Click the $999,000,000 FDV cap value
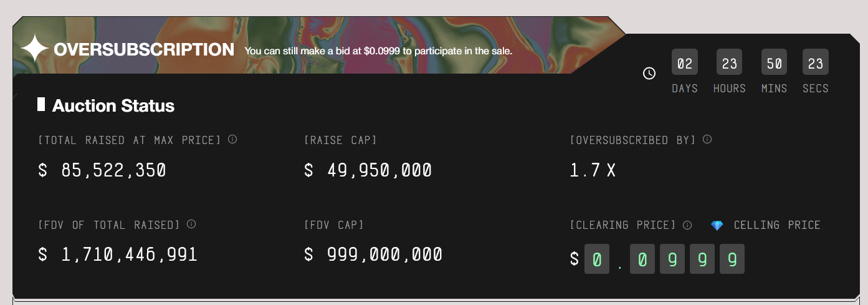Image resolution: width=868 pixels, height=305 pixels. pos(373,254)
